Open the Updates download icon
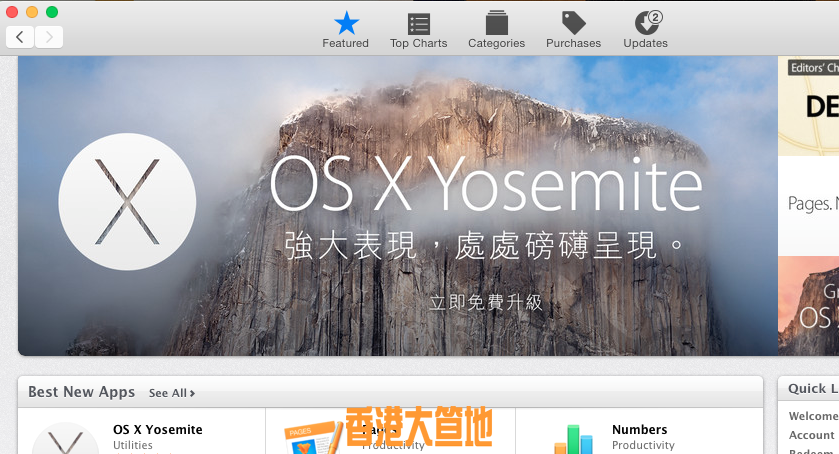 point(647,23)
